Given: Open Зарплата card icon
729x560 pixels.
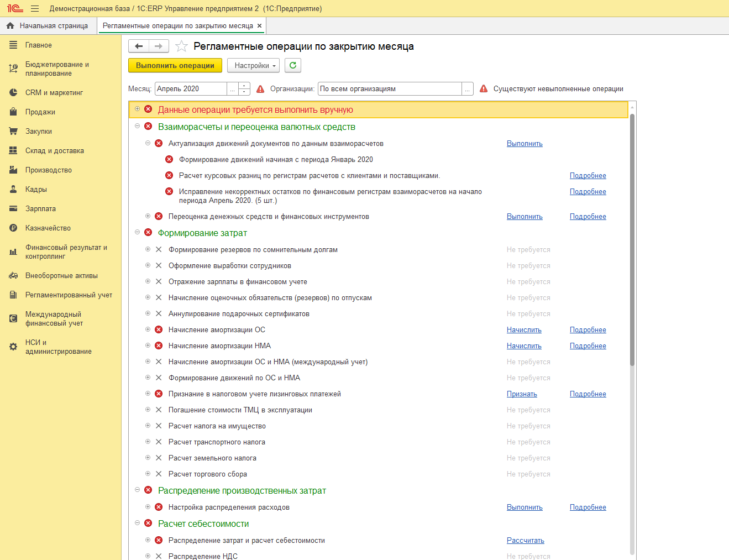Looking at the screenshot, I should click(x=13, y=208).
